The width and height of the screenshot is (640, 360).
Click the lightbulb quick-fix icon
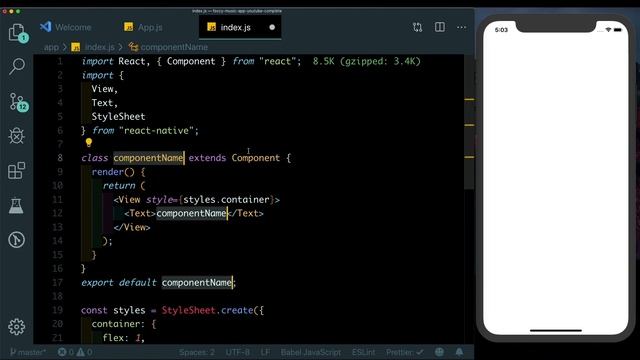89,142
